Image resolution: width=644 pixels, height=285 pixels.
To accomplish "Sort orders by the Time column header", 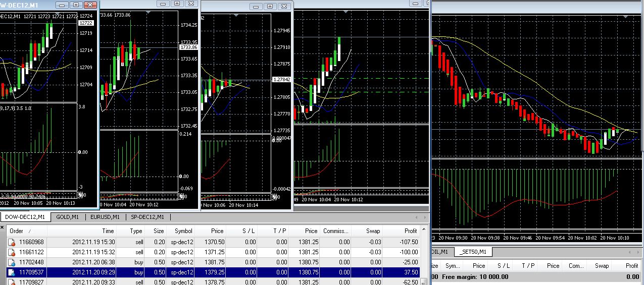I will click(x=82, y=231).
